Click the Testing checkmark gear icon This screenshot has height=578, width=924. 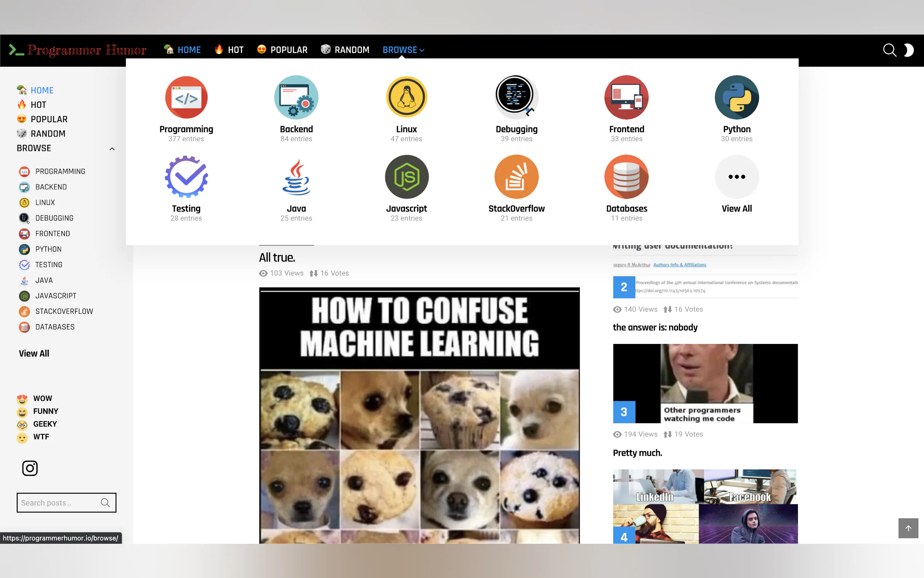point(186,177)
